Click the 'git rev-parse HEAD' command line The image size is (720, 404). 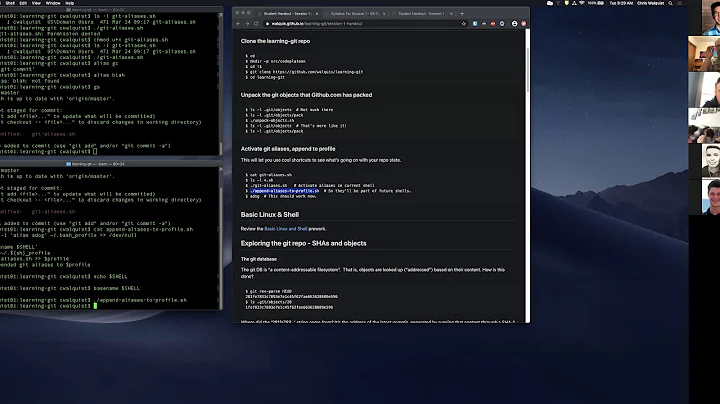pos(269,292)
